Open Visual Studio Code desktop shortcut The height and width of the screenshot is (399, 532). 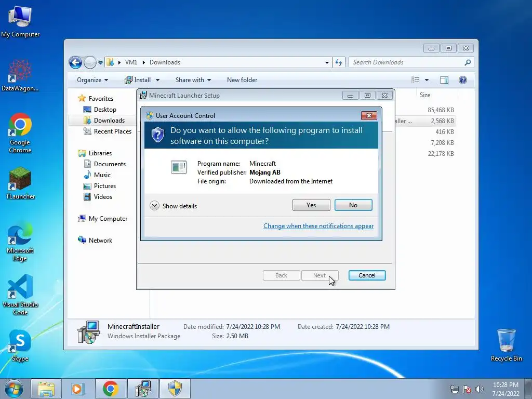pyautogui.click(x=20, y=295)
